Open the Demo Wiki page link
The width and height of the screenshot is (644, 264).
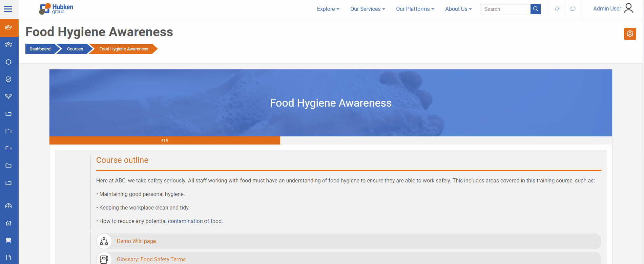point(136,241)
